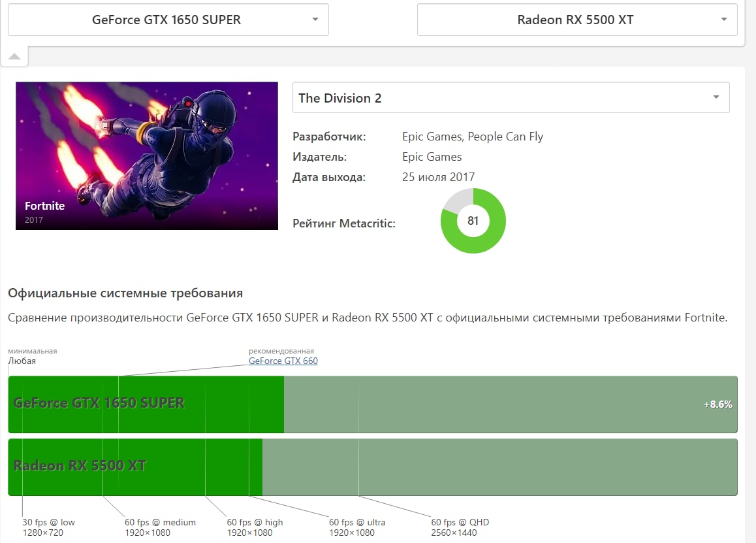This screenshot has height=543, width=756.
Task: Click the Metacritic score donut chart
Action: (473, 221)
